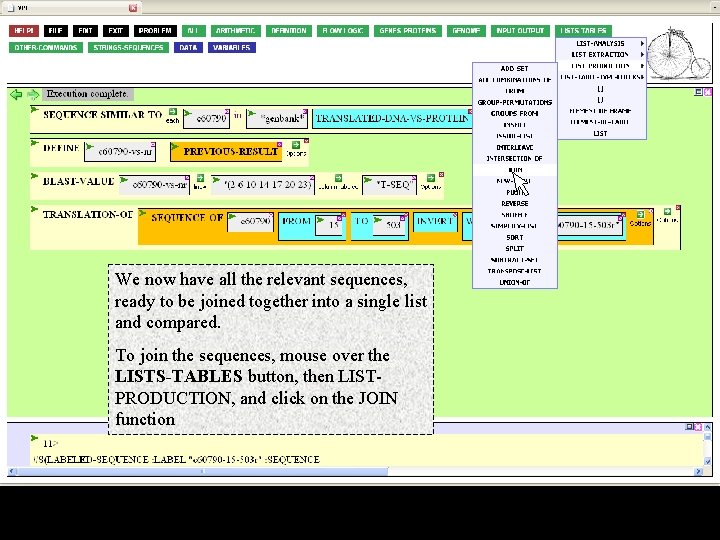
Task: Click workspace pane pink clear icon
Action: coord(708,92)
